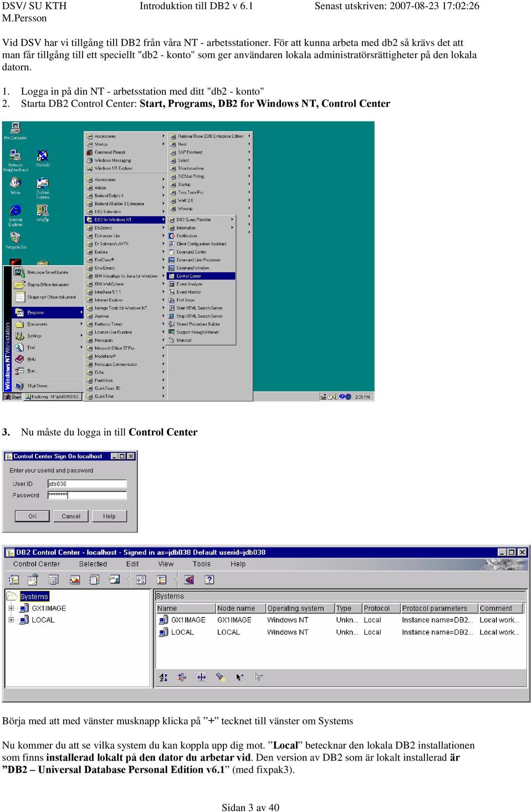Viewport: 532px width, 812px height.
Task: Click Netscape SmartUpdate in the Start menu
Action: [x=48, y=272]
